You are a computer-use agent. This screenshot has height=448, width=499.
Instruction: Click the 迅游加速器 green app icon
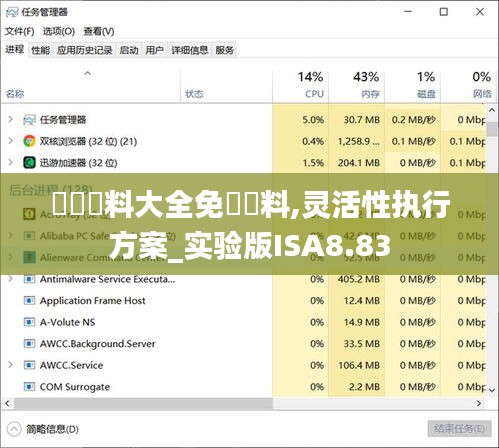[x=29, y=163]
